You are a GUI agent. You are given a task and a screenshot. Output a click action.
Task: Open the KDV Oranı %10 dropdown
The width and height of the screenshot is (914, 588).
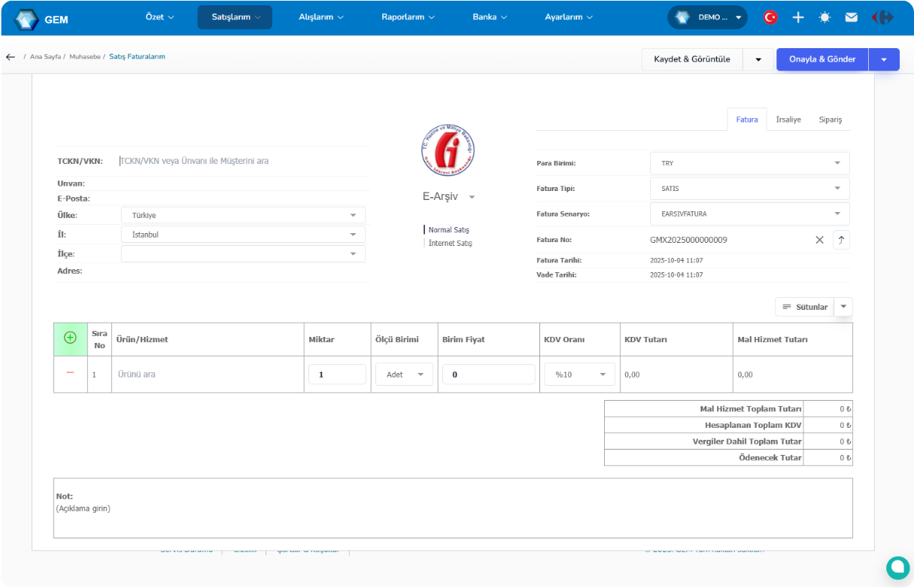[x=580, y=374]
